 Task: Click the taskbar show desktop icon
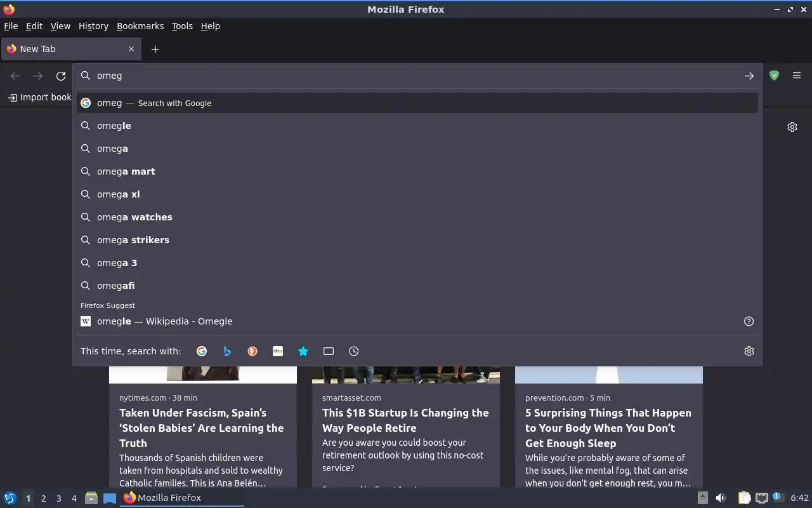pos(110,498)
